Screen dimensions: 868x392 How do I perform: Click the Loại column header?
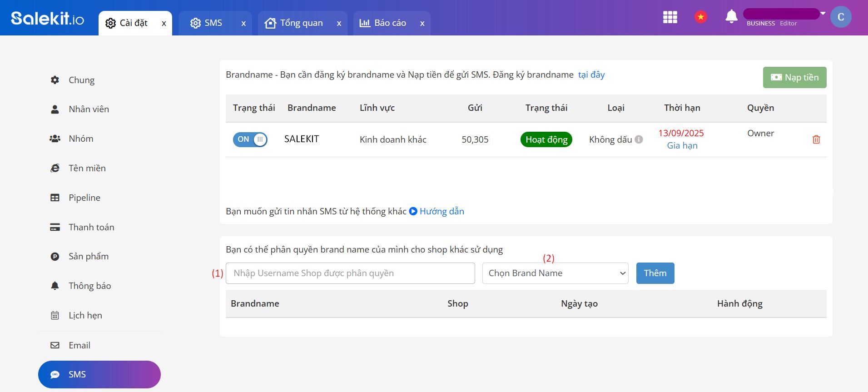616,108
